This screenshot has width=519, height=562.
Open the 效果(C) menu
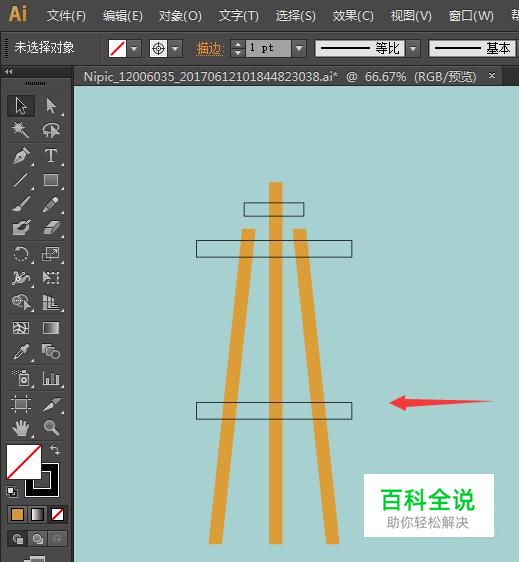(353, 16)
